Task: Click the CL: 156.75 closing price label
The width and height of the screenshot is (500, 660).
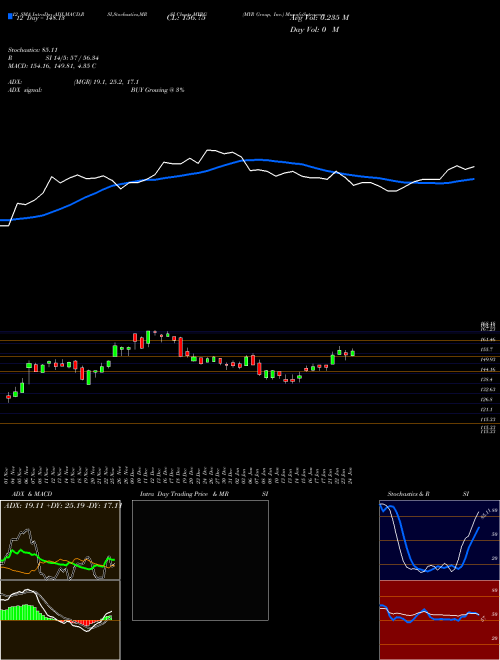Action: (x=186, y=18)
